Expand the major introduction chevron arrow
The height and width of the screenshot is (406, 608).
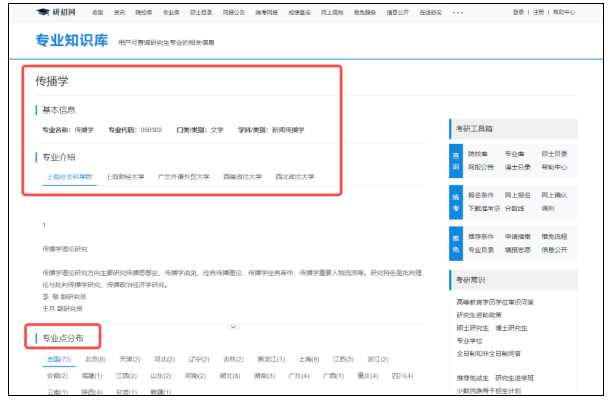[x=232, y=326]
